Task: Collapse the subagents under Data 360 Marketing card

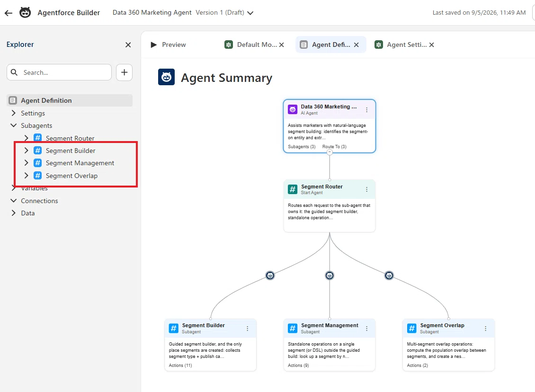Action: coord(330,152)
